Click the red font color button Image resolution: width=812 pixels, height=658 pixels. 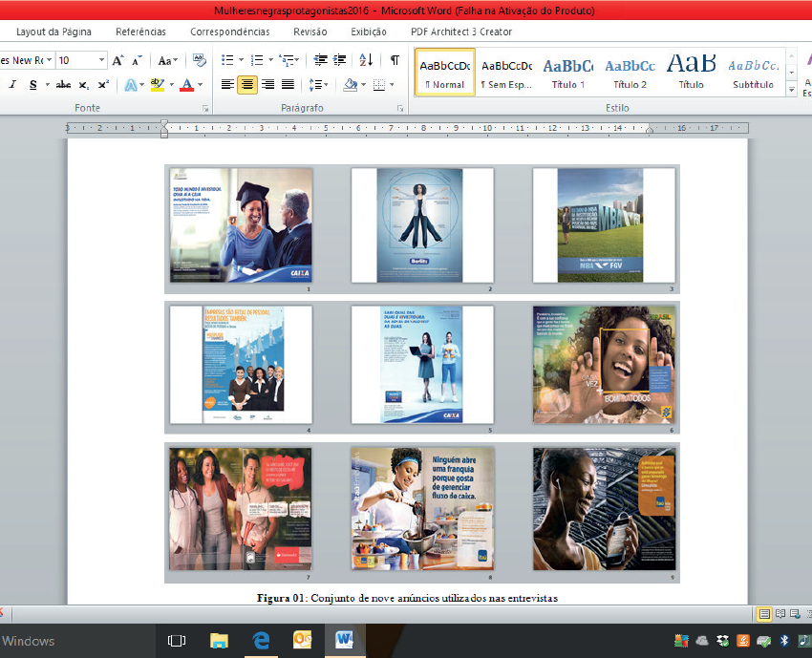click(186, 85)
